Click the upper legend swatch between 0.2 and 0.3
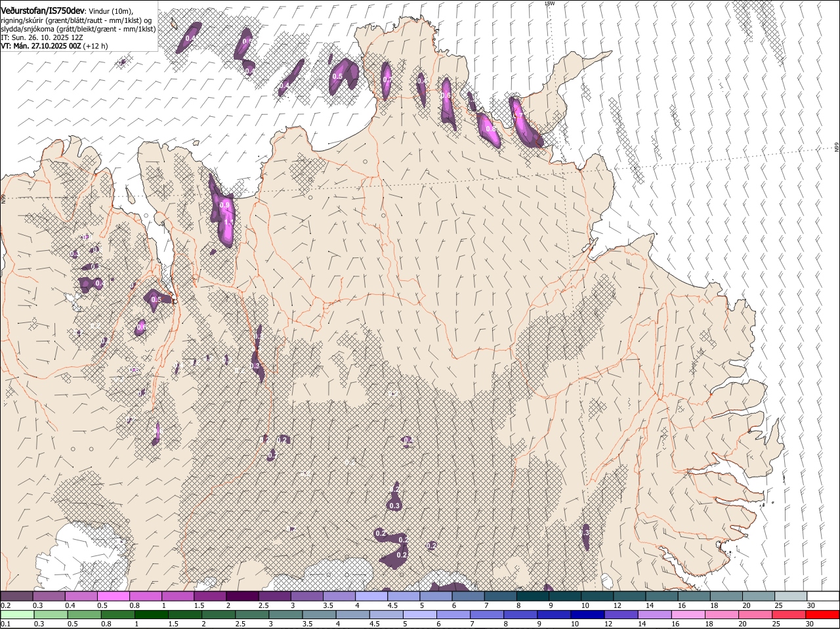 (x=16, y=596)
